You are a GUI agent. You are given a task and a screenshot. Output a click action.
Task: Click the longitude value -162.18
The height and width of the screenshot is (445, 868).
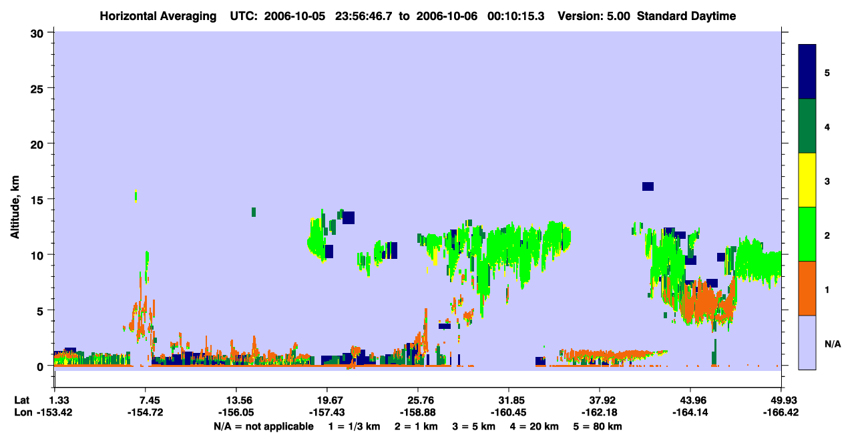pos(600,412)
